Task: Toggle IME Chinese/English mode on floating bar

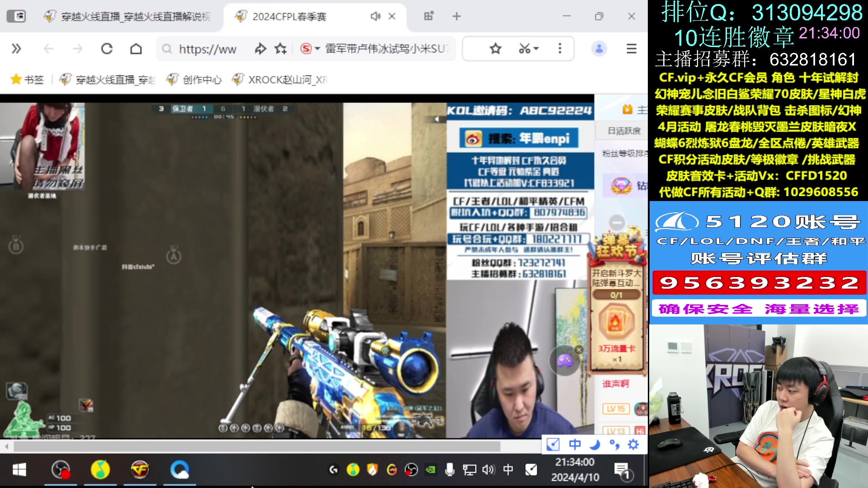Action: coord(575,445)
